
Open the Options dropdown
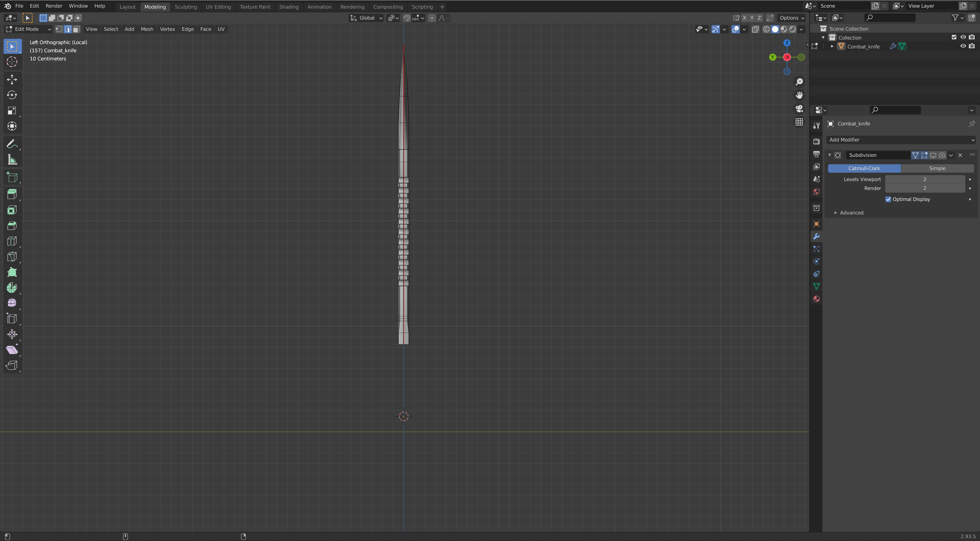pyautogui.click(x=792, y=18)
